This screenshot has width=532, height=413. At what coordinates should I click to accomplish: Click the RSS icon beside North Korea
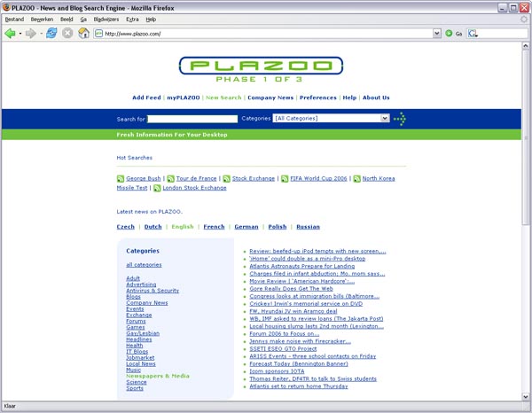coord(356,178)
